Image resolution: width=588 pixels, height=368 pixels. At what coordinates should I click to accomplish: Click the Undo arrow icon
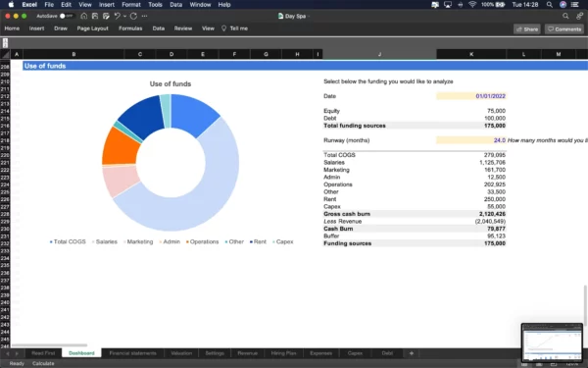click(117, 16)
